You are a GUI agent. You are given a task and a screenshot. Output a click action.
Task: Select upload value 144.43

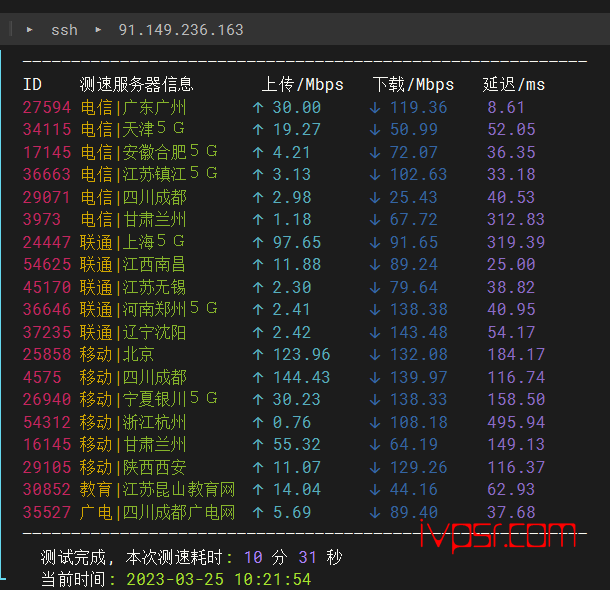301,377
